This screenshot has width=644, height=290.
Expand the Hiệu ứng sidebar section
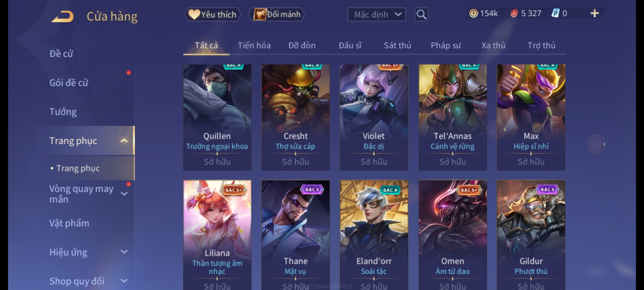click(x=124, y=252)
